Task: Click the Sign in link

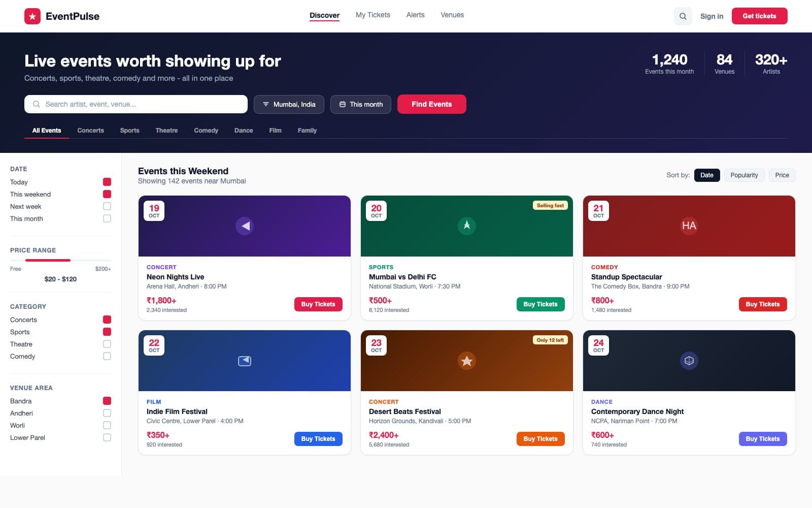Action: (x=712, y=16)
